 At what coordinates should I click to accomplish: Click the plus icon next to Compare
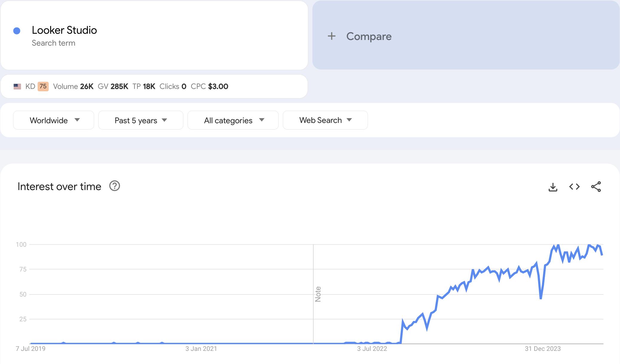tap(332, 36)
